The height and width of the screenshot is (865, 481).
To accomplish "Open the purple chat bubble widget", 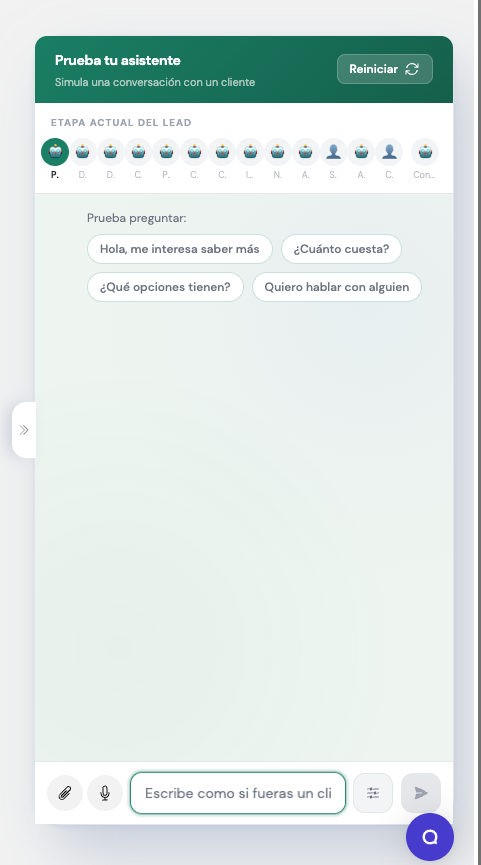I will click(x=430, y=837).
